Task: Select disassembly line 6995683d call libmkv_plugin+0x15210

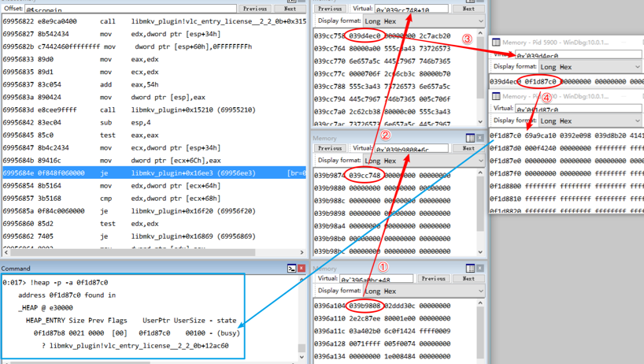Action: tap(154, 110)
